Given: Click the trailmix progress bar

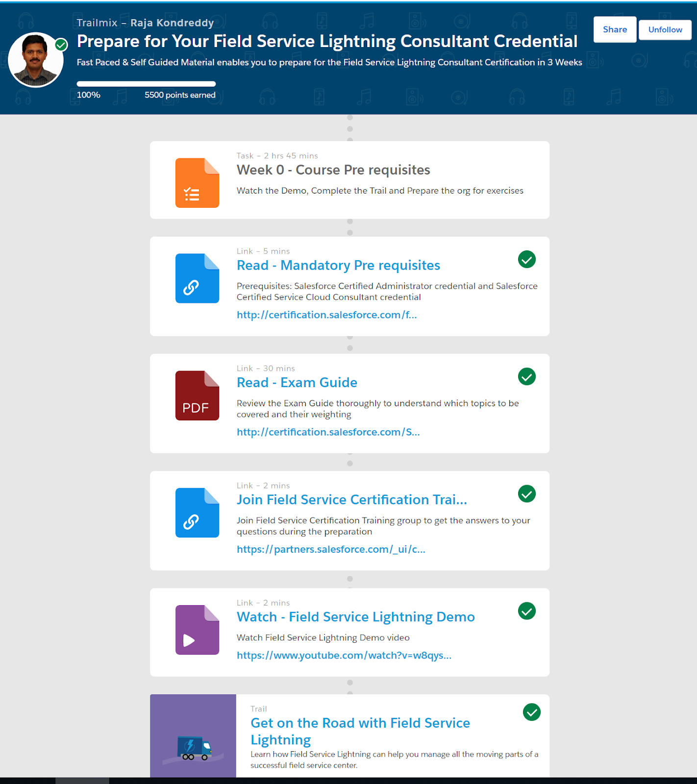Looking at the screenshot, I should (146, 84).
